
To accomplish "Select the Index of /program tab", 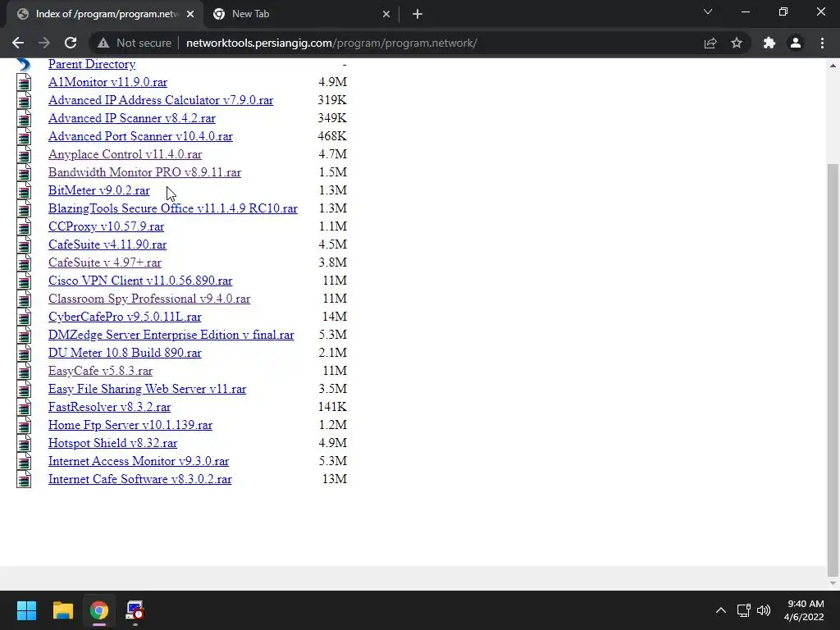I will 106,14.
